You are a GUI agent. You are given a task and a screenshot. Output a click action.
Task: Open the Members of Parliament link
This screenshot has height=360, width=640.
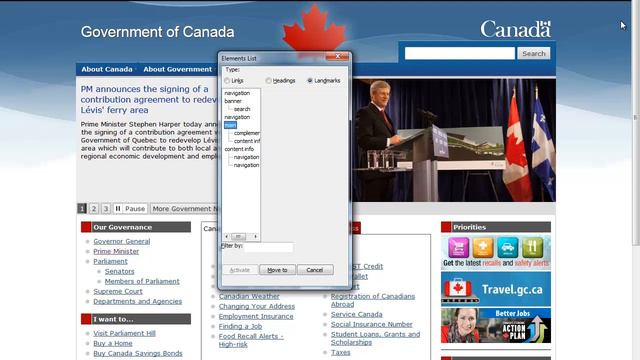tap(142, 281)
